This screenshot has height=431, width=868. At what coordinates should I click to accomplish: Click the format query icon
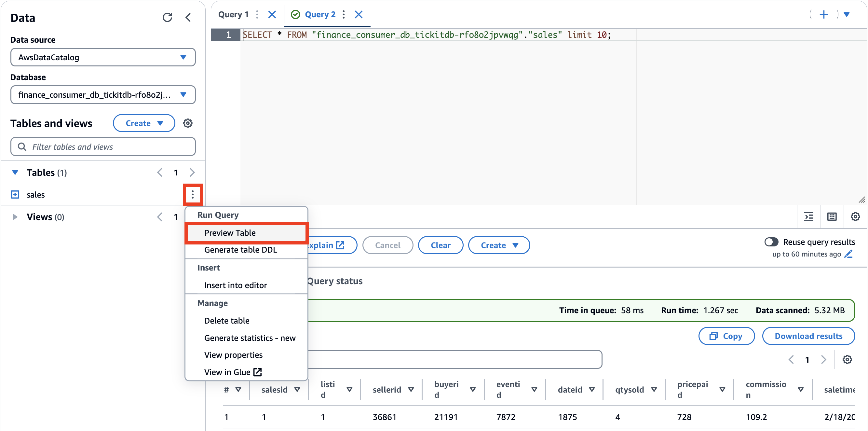[809, 216]
